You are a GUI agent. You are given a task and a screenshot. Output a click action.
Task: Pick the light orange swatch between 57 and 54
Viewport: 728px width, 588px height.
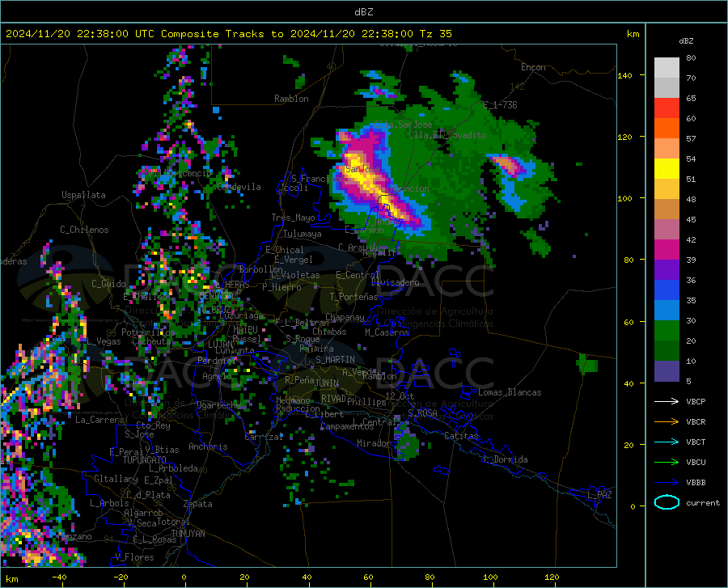[x=667, y=149]
